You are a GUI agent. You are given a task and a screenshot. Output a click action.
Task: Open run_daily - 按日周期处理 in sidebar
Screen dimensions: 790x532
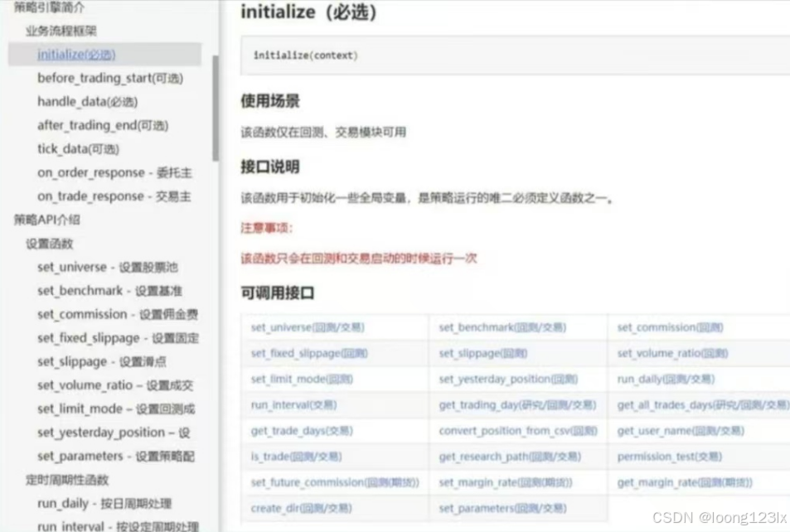click(104, 504)
